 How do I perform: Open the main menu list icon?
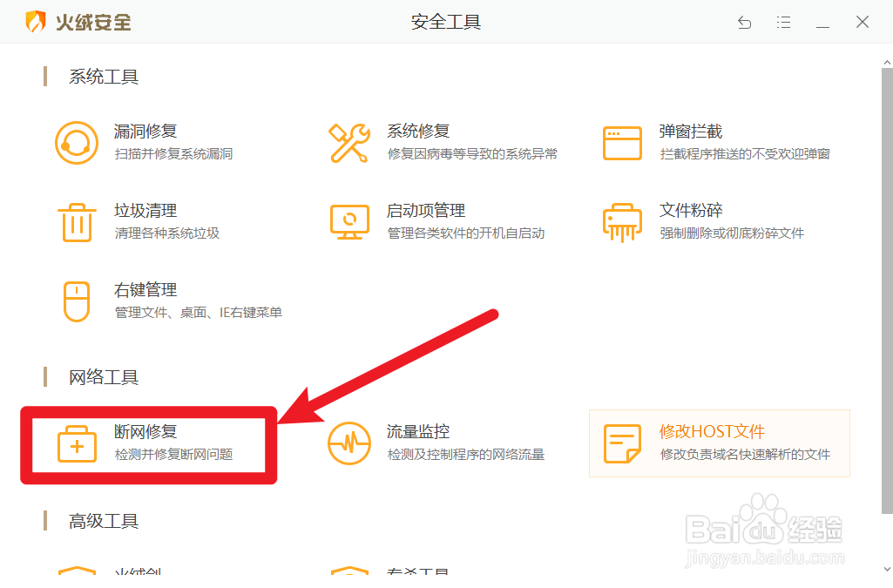783,23
